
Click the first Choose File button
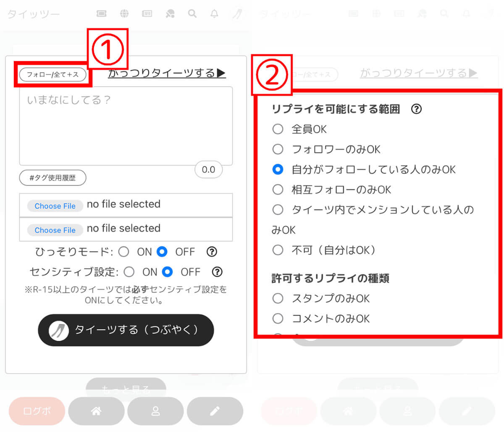(55, 206)
